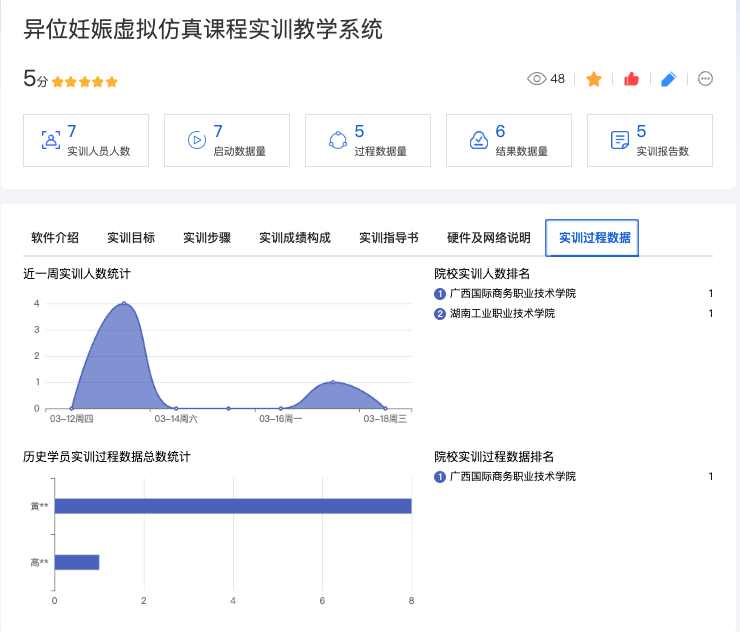Viewport: 740px width, 632px height.
Task: Click the blue pencil edit icon
Action: pyautogui.click(x=669, y=79)
